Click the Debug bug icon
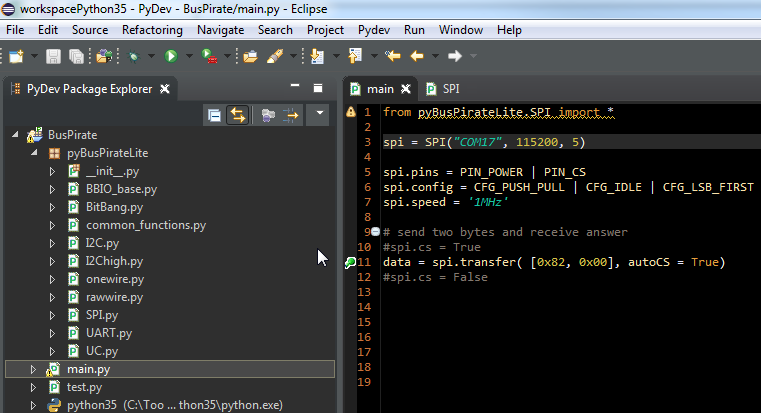 (x=133, y=56)
